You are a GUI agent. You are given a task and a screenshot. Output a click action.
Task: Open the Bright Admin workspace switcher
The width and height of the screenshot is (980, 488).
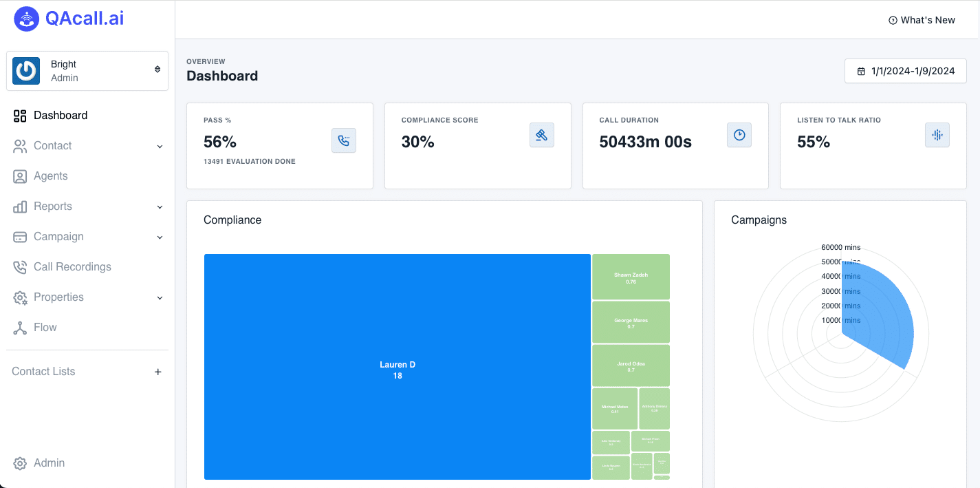(87, 70)
